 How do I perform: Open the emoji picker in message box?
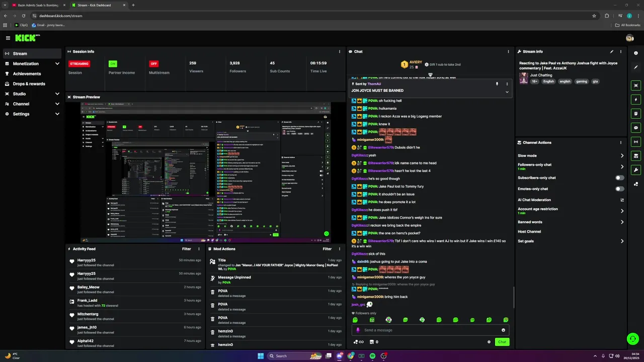tap(503, 330)
